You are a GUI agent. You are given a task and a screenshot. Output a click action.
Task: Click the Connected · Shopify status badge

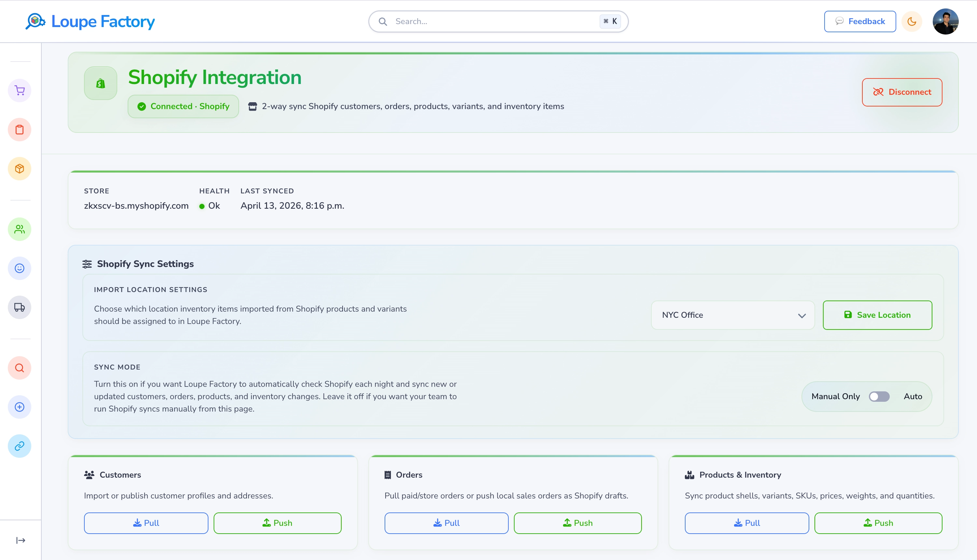pyautogui.click(x=183, y=106)
